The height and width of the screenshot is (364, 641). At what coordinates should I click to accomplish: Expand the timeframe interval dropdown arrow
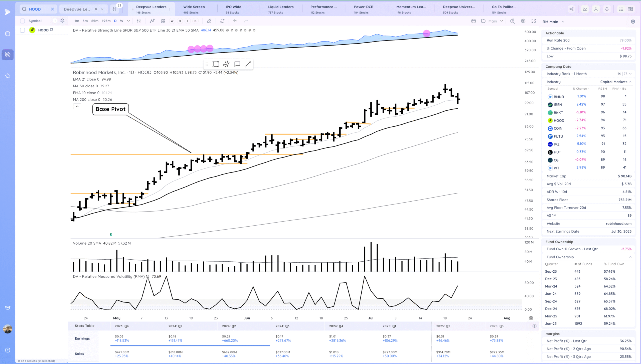[128, 21]
